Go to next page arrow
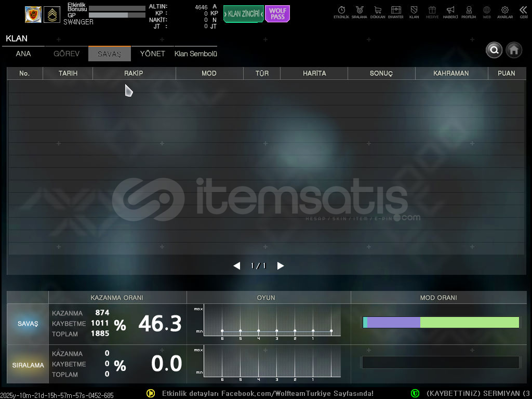This screenshot has width=532, height=399. (x=281, y=266)
